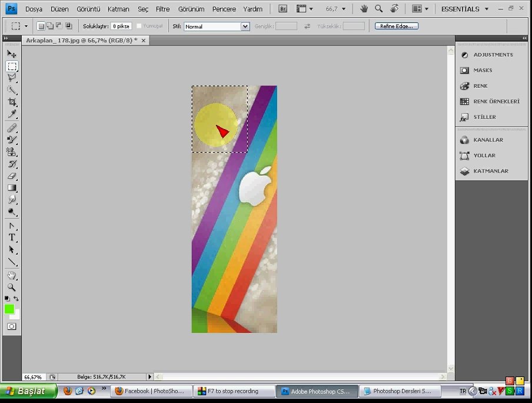Expand the toolbox panel arrows
This screenshot has height=403, width=532.
(6, 38)
